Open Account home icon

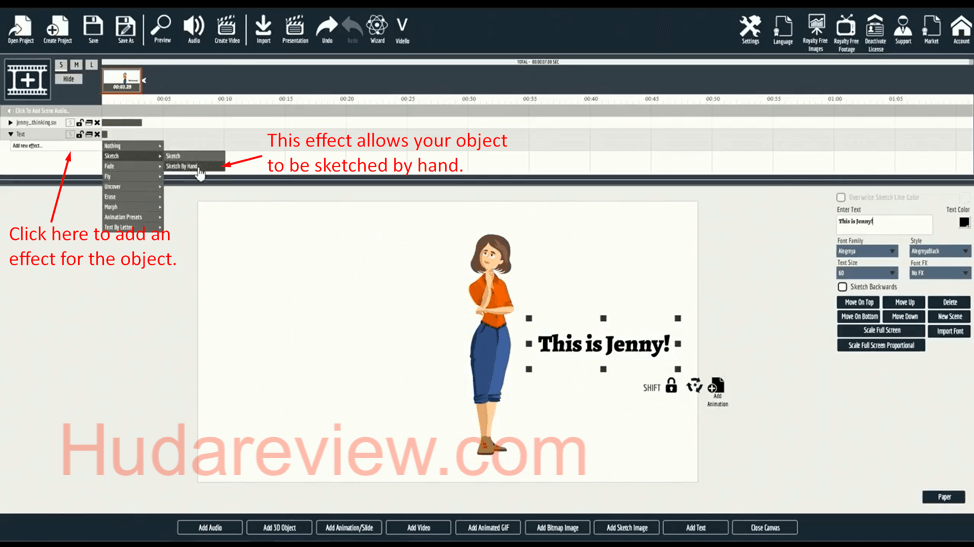[x=961, y=30]
